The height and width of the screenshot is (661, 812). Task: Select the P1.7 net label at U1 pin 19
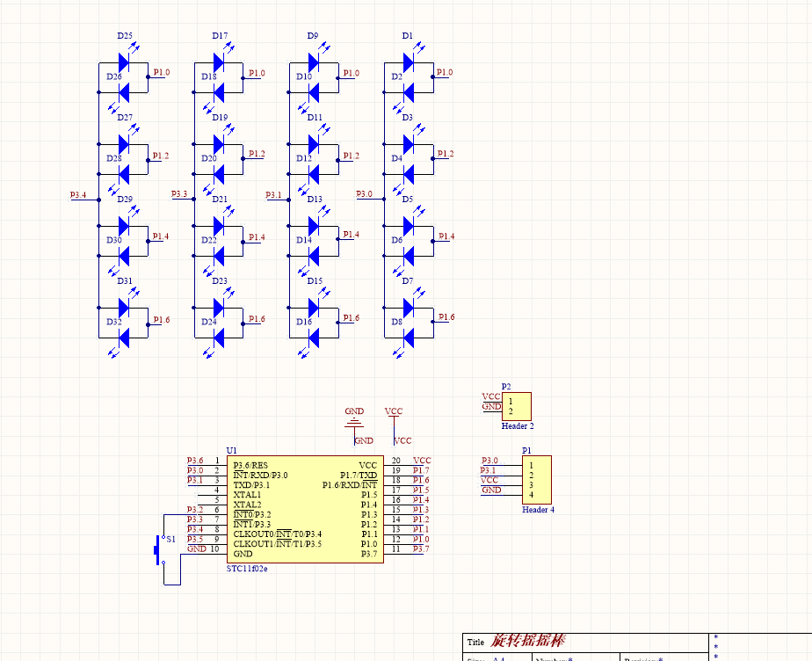point(421,470)
